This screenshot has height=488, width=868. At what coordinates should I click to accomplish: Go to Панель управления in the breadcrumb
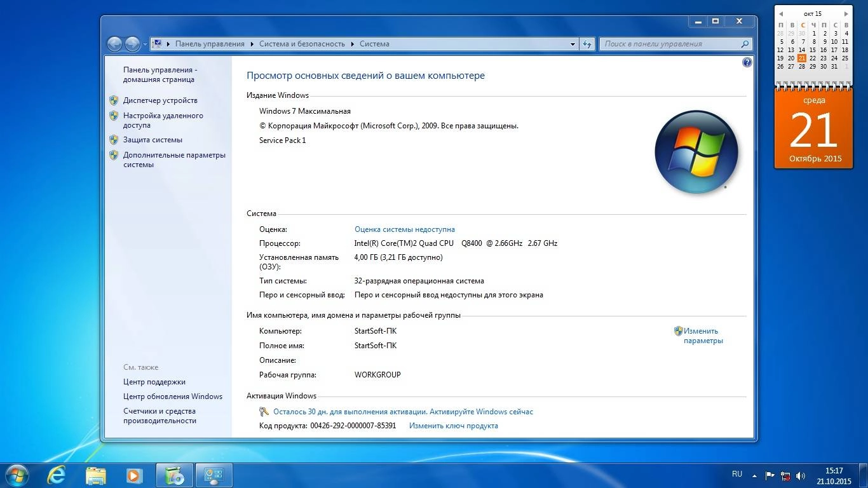(x=210, y=44)
